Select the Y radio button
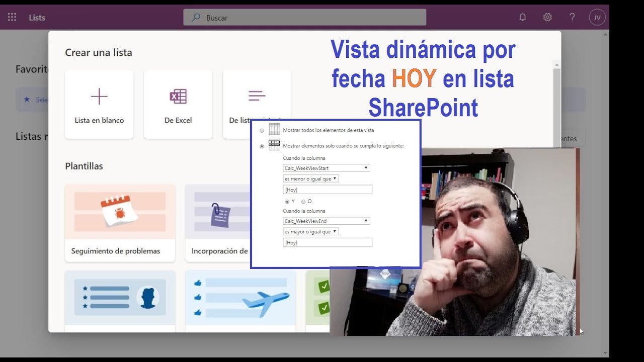 (x=287, y=202)
